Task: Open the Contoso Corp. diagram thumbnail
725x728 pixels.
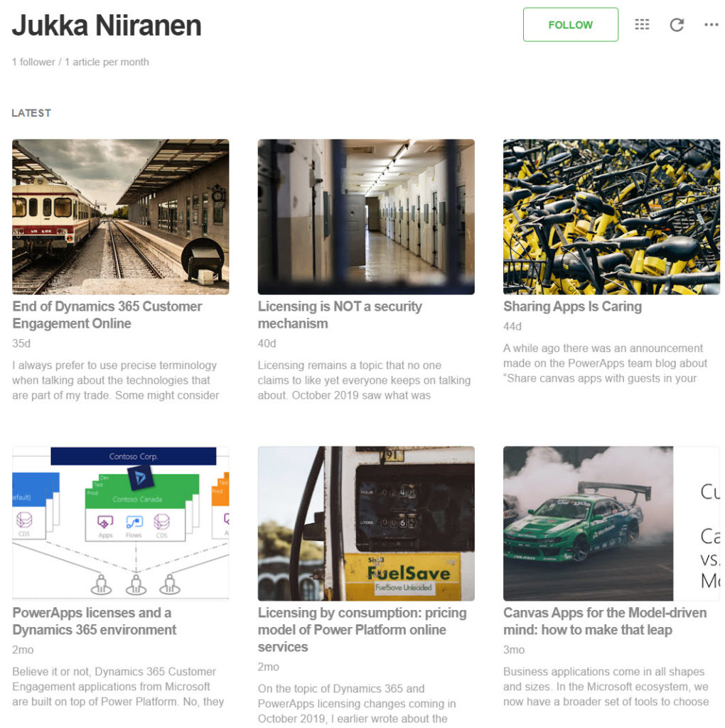Action: (121, 523)
